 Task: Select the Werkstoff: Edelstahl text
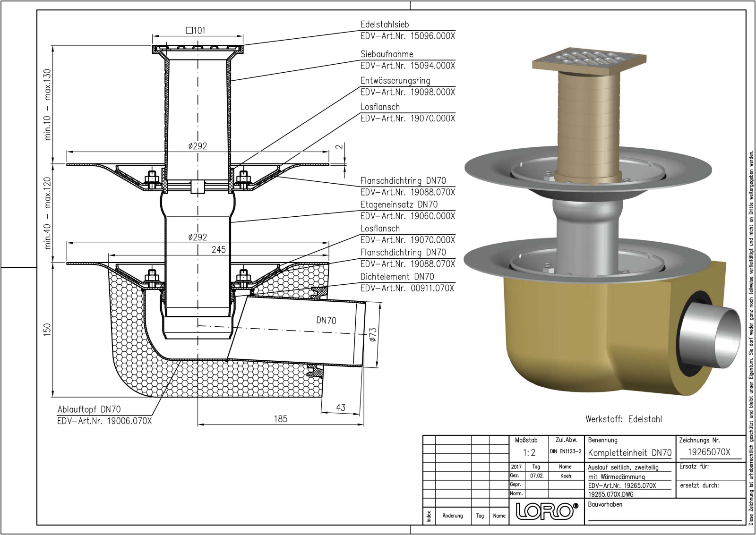click(623, 419)
